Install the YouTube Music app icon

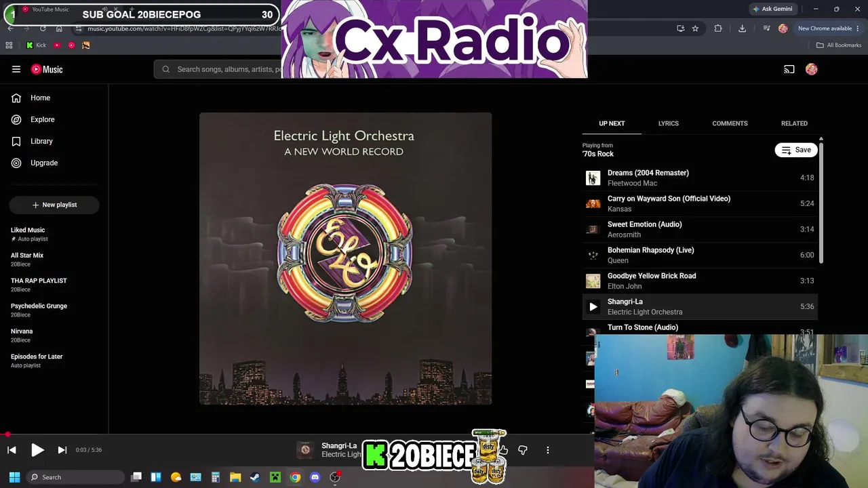pyautogui.click(x=680, y=28)
